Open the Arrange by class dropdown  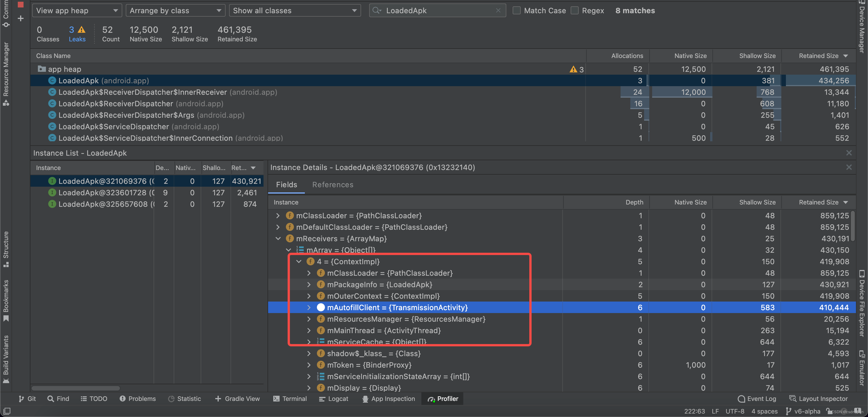tap(175, 10)
